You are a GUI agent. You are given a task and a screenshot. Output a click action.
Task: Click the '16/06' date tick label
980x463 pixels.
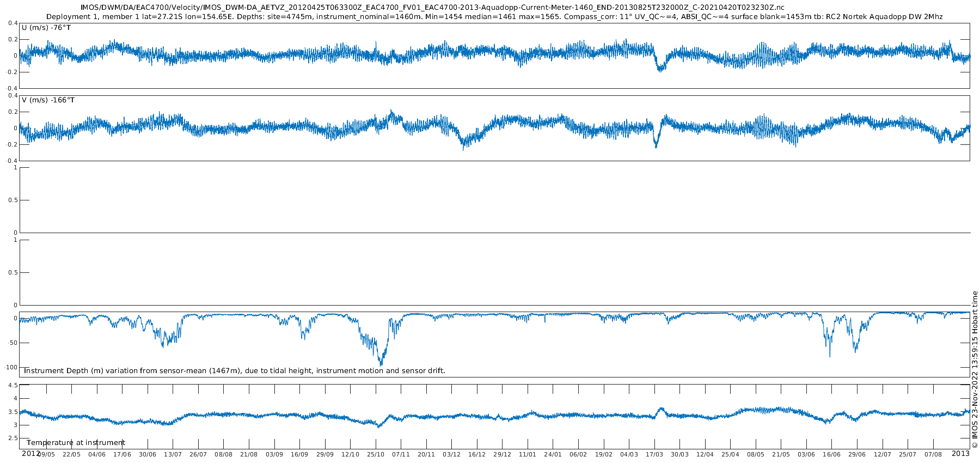[831, 454]
